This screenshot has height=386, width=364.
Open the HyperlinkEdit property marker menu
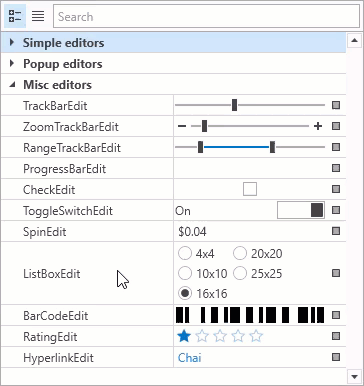336,357
